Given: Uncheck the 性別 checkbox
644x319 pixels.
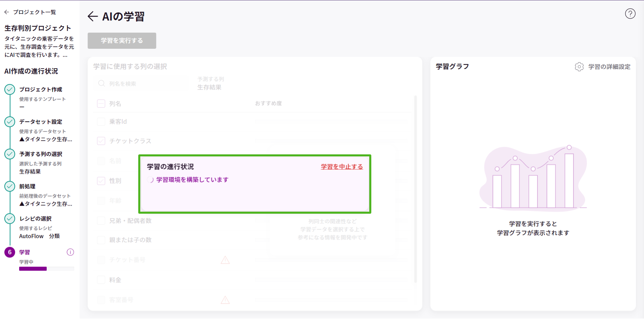Looking at the screenshot, I should 101,181.
